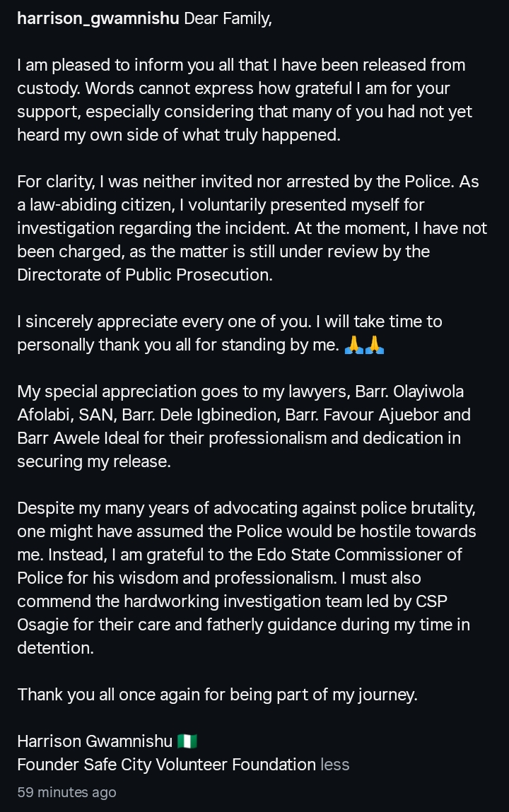Screen dimensions: 509x812
Task: Click the word "detention." in the caption
Action: click(x=55, y=648)
